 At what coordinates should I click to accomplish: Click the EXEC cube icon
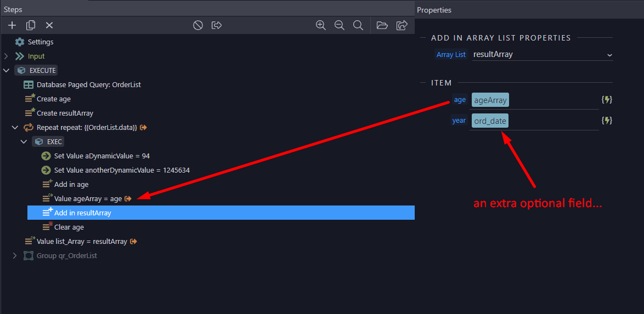39,141
